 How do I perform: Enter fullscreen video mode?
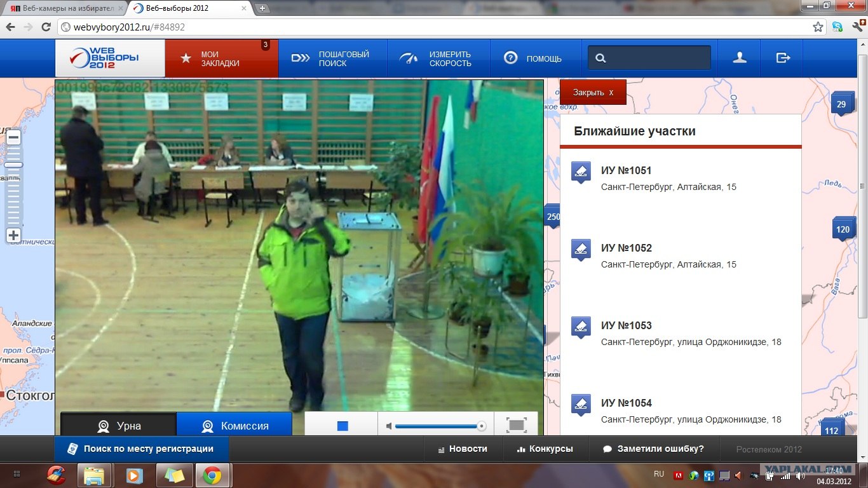[517, 425]
